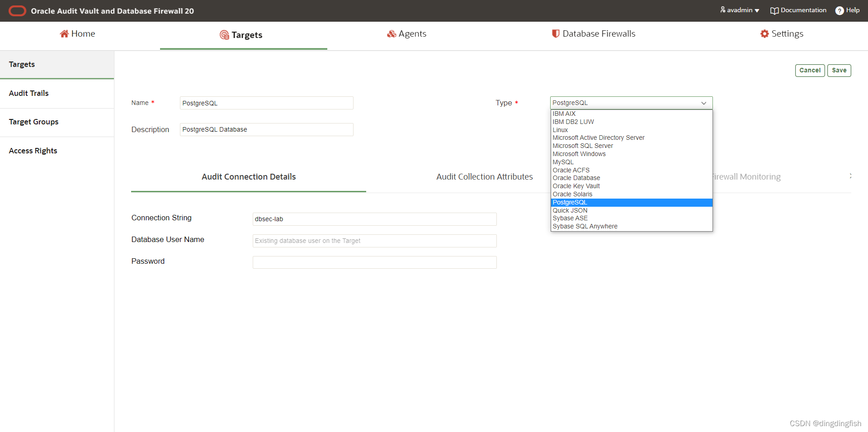The height and width of the screenshot is (432, 868).
Task: Choose Oracle Solaris option
Action: (631, 194)
